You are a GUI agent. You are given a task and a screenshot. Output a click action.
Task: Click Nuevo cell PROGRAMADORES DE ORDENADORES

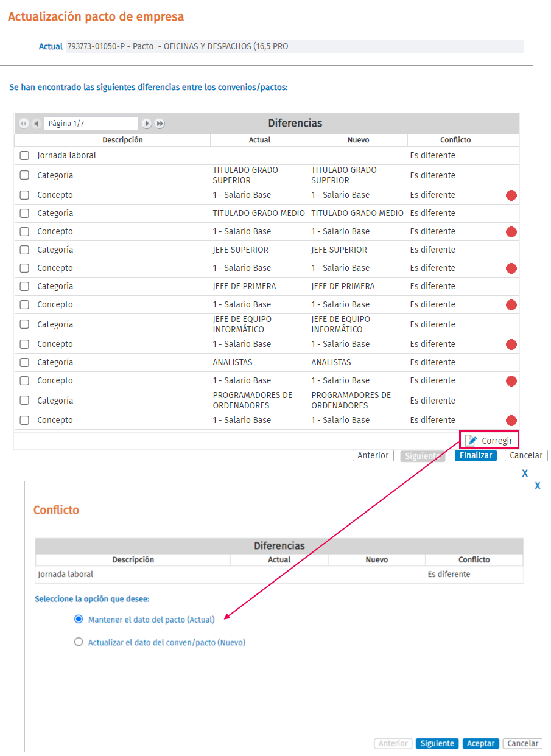tap(351, 401)
